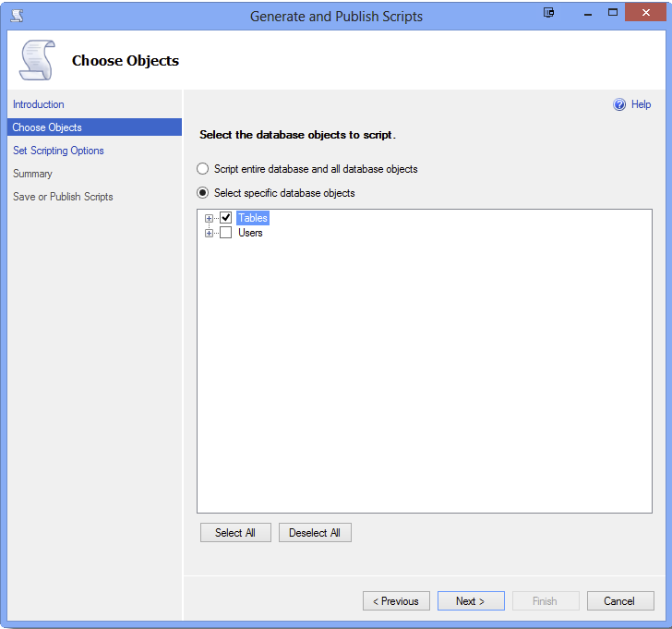The image size is (672, 629).
Task: Click the Deselect All button
Action: pos(315,533)
